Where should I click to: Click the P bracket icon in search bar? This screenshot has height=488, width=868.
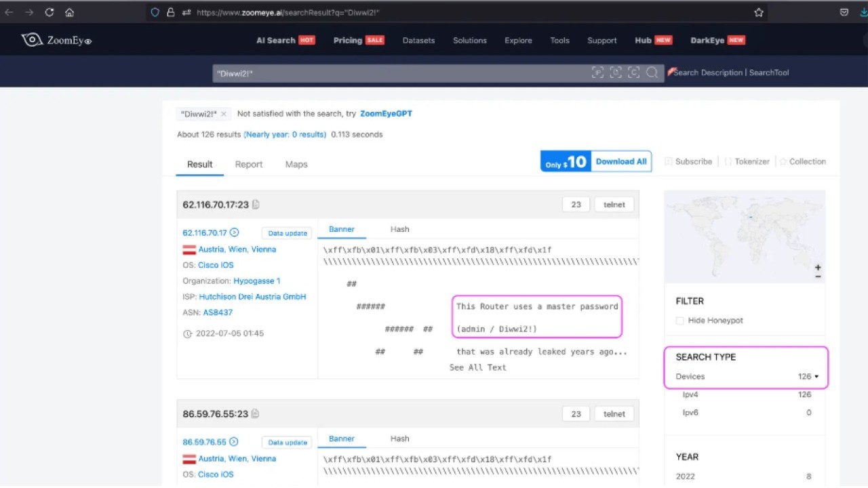click(x=597, y=73)
